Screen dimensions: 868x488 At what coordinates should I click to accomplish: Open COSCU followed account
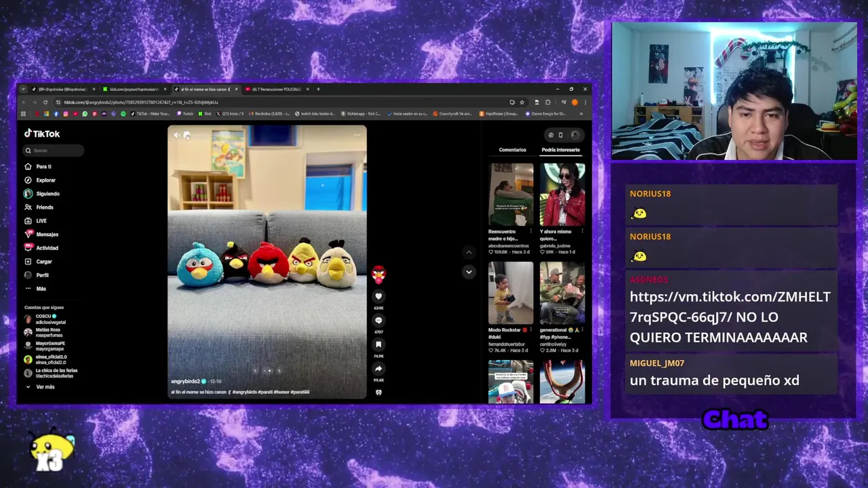point(45,319)
